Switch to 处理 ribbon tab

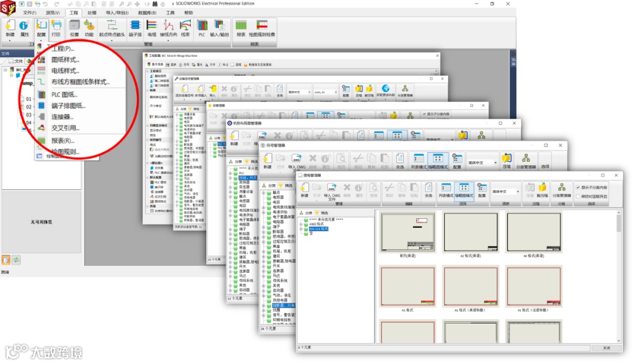pyautogui.click(x=92, y=12)
